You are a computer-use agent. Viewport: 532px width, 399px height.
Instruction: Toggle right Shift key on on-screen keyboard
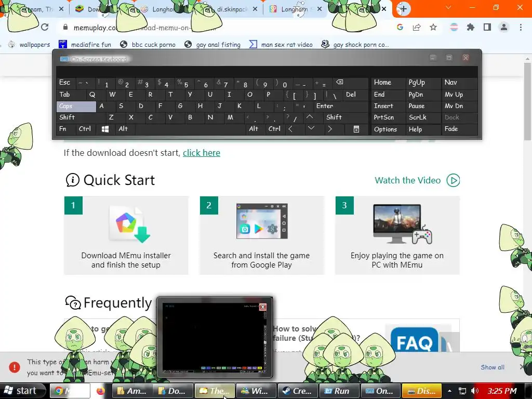click(345, 117)
